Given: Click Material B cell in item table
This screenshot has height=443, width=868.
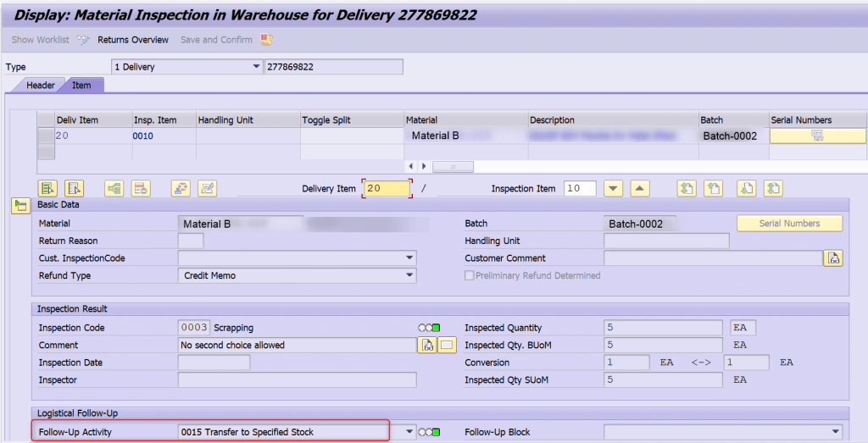Looking at the screenshot, I should click(466, 136).
